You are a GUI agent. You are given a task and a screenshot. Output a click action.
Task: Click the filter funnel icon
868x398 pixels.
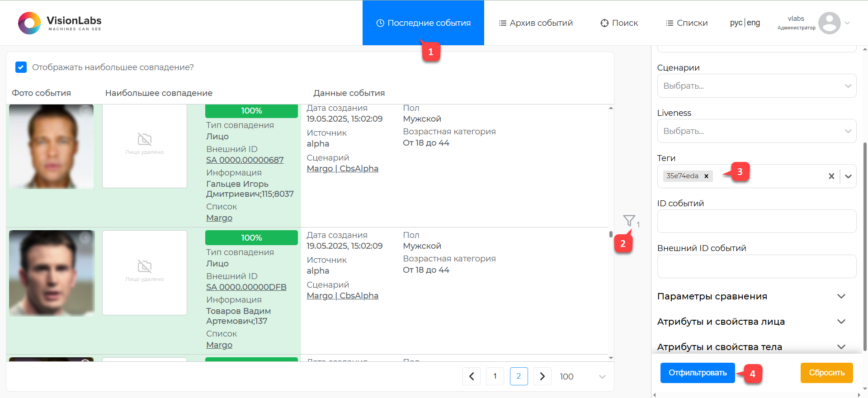tap(629, 220)
